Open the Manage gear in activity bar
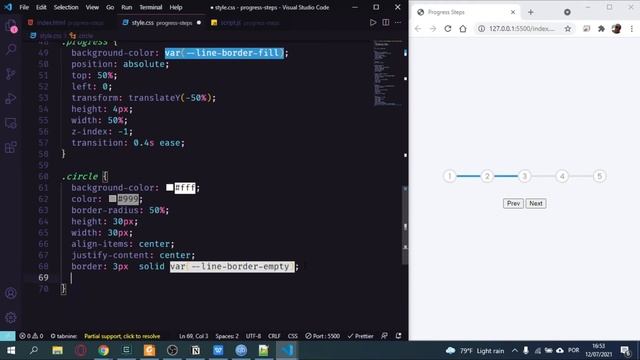Screen dimensions: 640x360 [11, 318]
